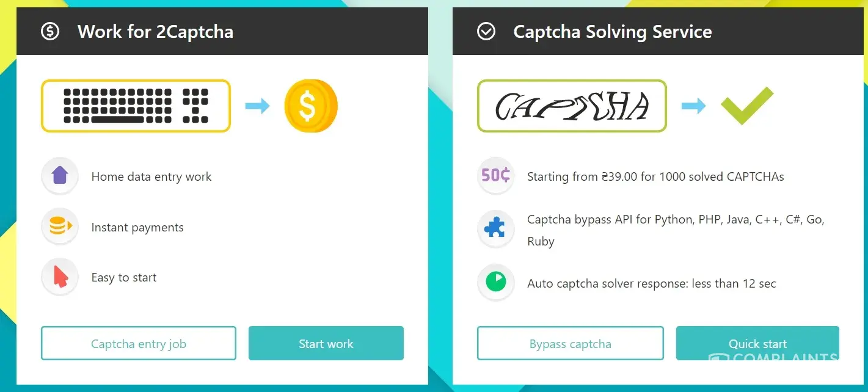Select the Bypass captcha button

[570, 344]
